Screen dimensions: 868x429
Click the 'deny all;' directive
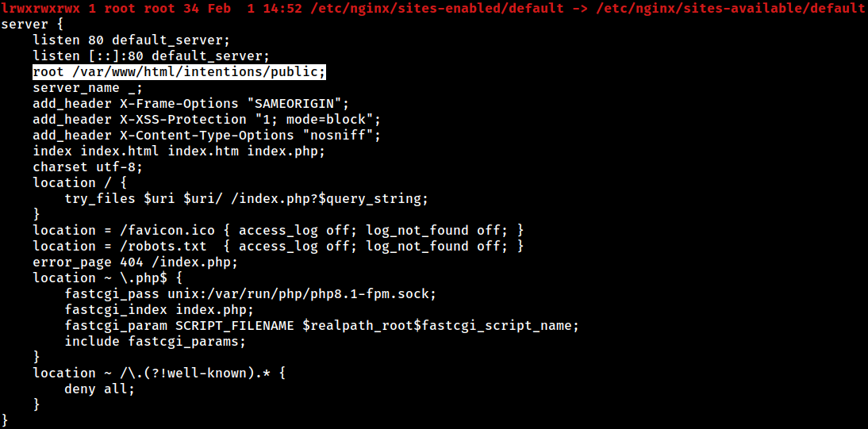pyautogui.click(x=100, y=389)
